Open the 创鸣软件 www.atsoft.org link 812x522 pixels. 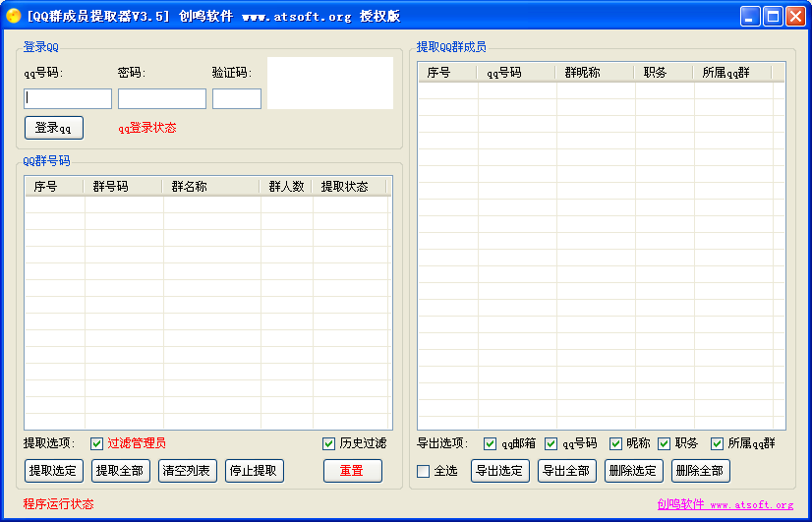point(725,504)
